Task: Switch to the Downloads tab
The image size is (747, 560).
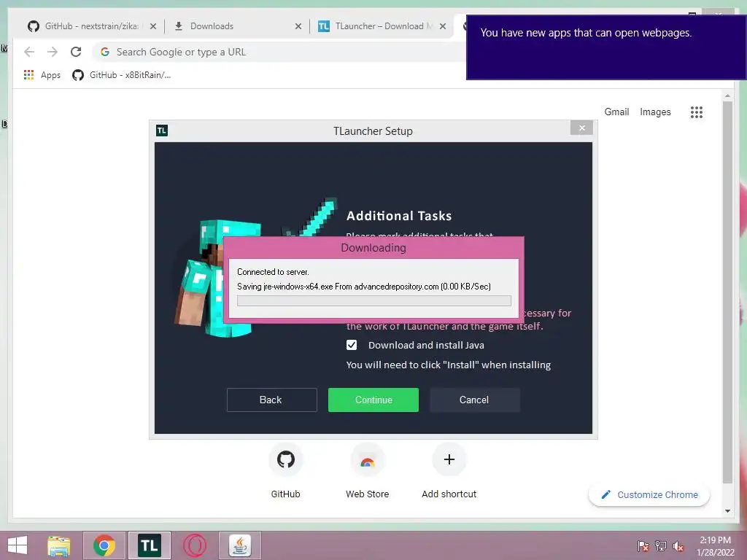Action: (x=212, y=26)
